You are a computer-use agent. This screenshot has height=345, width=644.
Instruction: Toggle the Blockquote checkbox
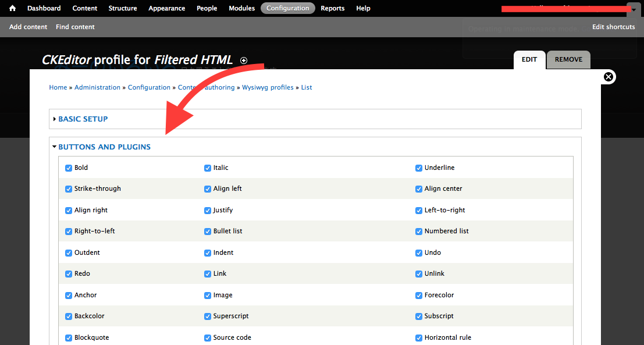point(69,337)
